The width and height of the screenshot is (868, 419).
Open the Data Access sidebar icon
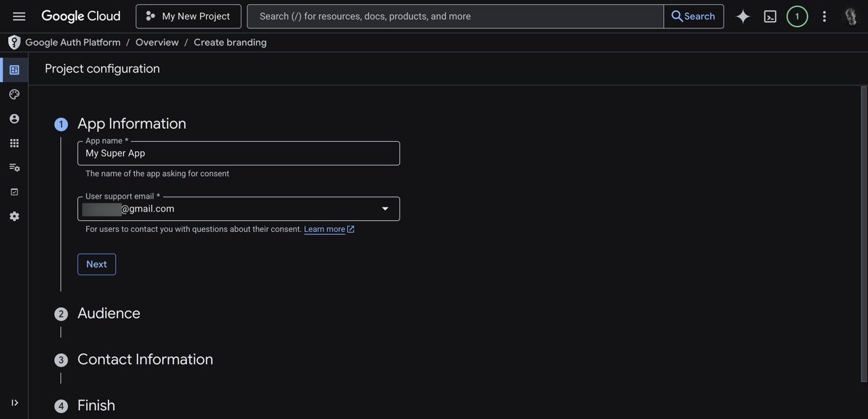coord(14,167)
